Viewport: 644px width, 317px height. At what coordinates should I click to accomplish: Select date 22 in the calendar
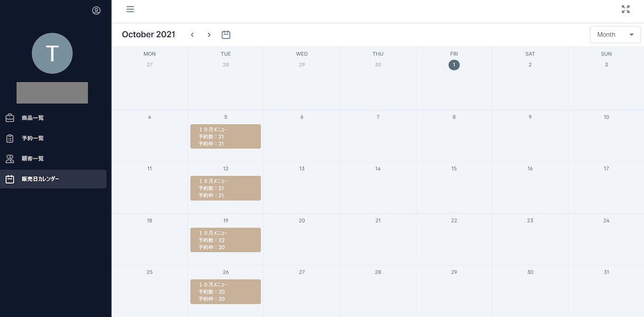[454, 221]
